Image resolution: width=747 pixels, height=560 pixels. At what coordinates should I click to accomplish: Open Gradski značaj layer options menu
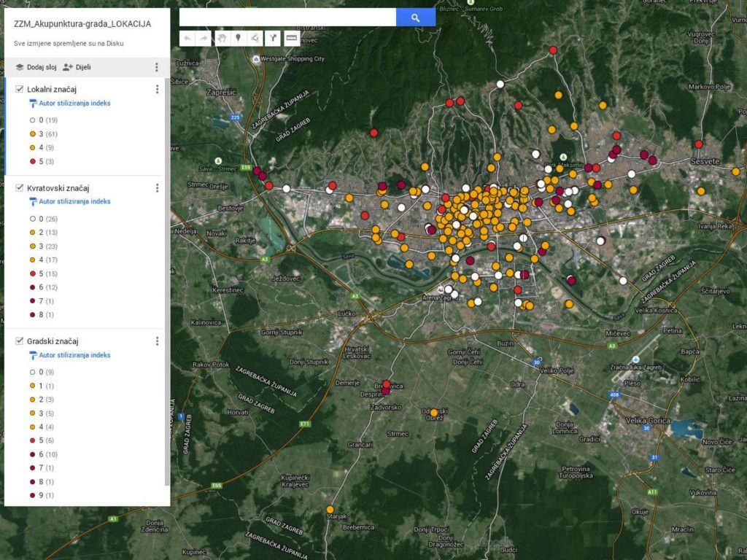[158, 341]
